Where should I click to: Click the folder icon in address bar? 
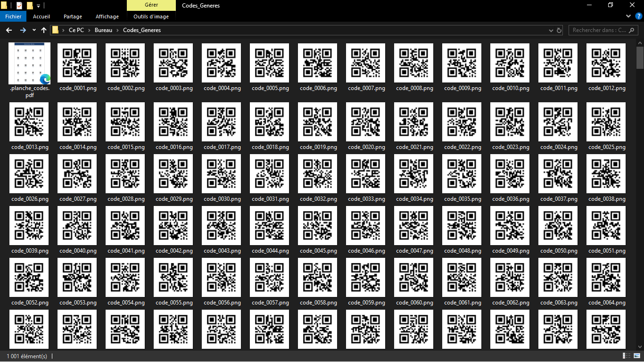[x=56, y=30]
